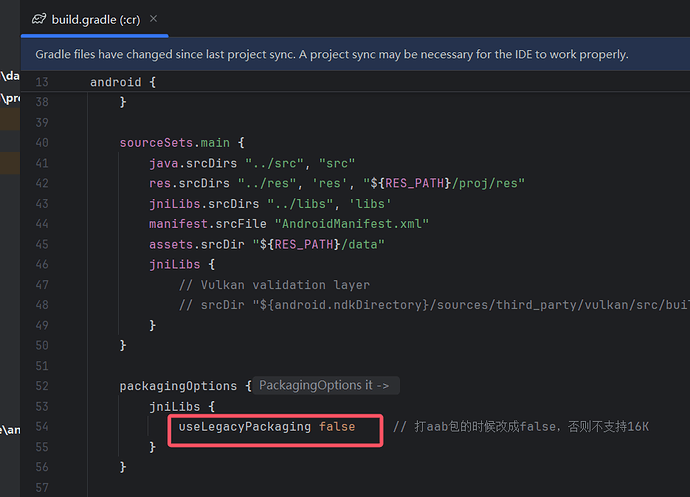Image resolution: width=690 pixels, height=497 pixels.
Task: Click line number 40 in the gutter
Action: (x=40, y=142)
